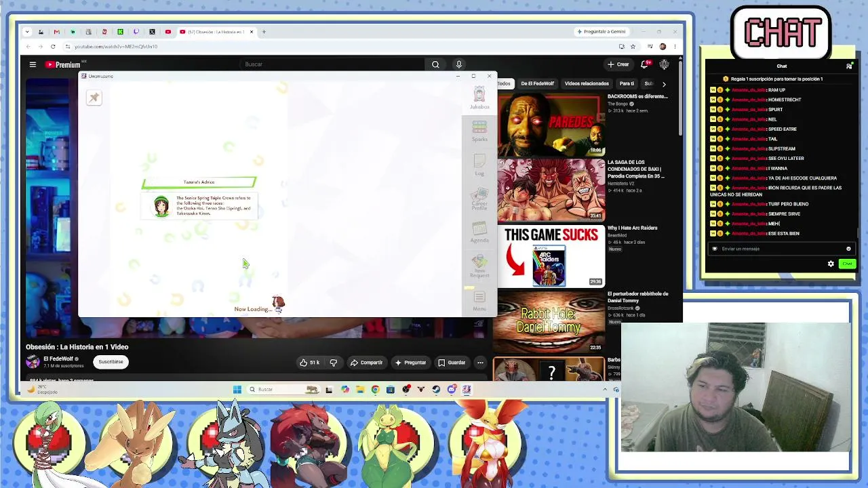The height and width of the screenshot is (488, 868).
Task: Go back in Chrome
Action: [x=28, y=47]
